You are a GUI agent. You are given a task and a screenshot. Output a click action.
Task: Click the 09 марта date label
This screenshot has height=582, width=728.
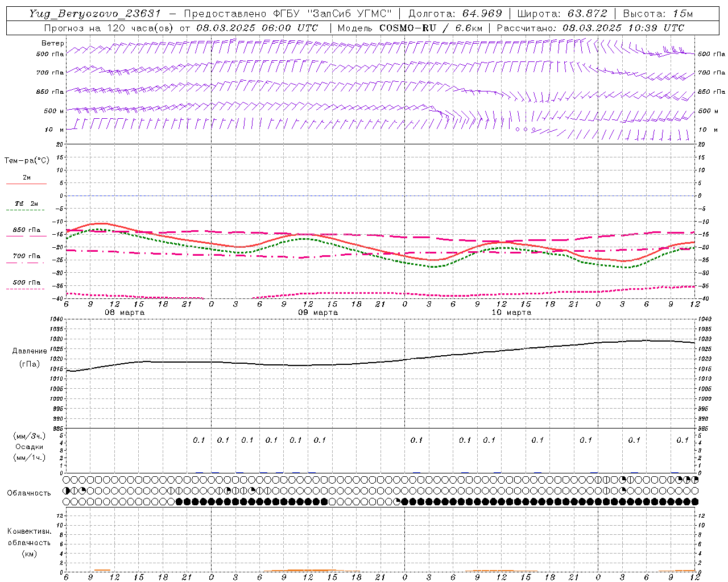[318, 313]
